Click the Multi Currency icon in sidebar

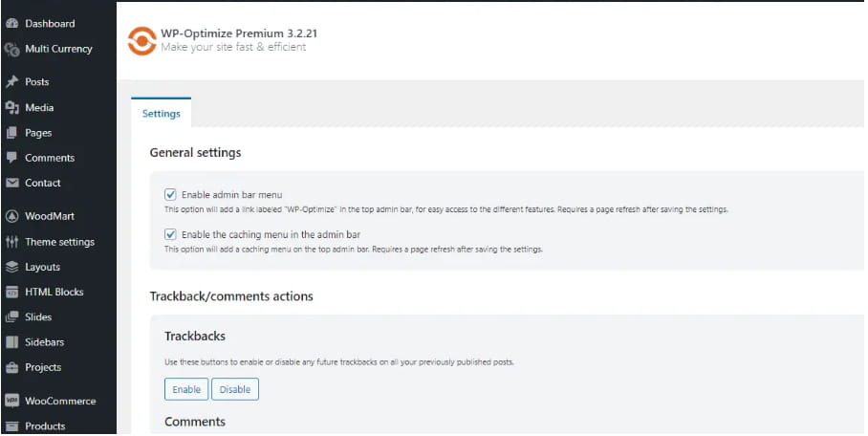pyautogui.click(x=12, y=49)
